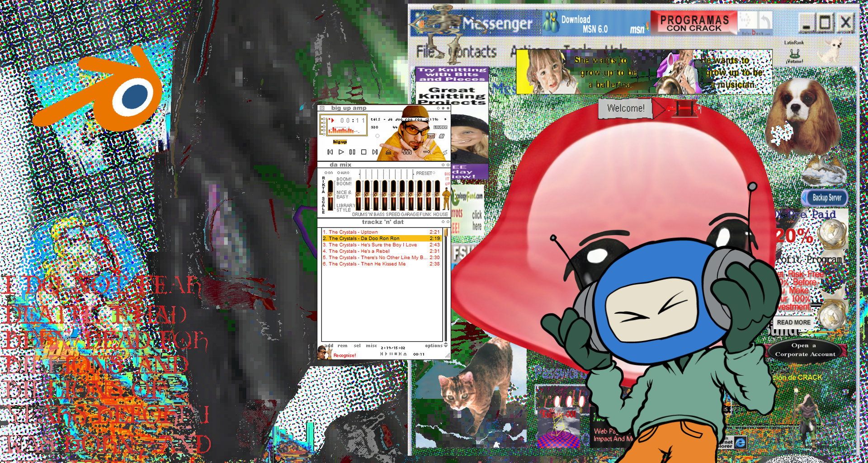Click the Welcome! button

(x=626, y=109)
